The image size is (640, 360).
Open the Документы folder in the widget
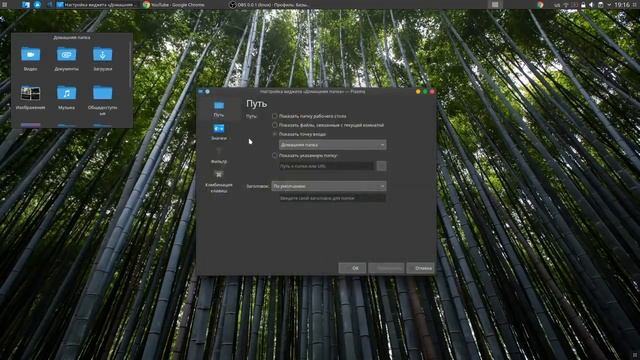point(67,59)
